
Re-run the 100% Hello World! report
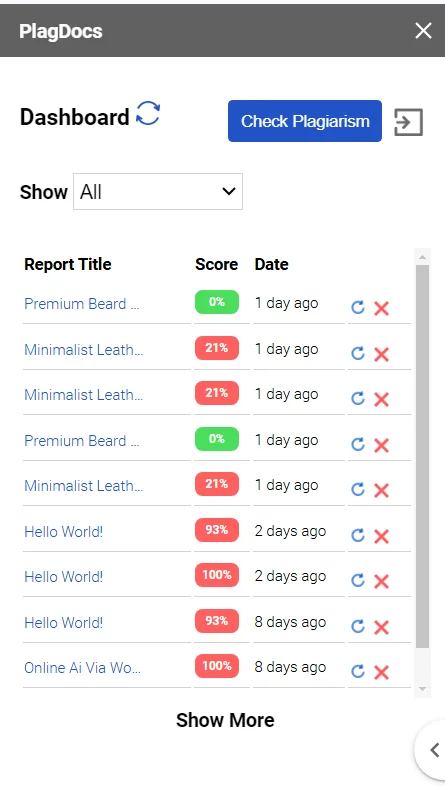point(357,581)
